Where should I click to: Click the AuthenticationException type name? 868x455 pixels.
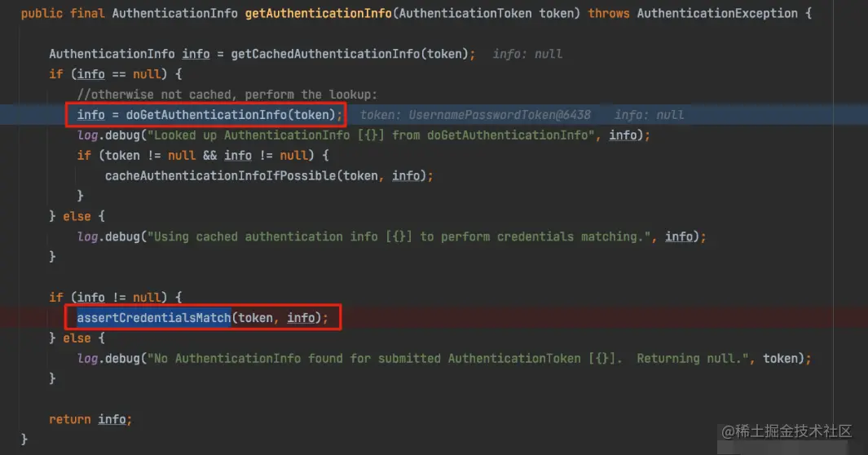click(x=717, y=13)
